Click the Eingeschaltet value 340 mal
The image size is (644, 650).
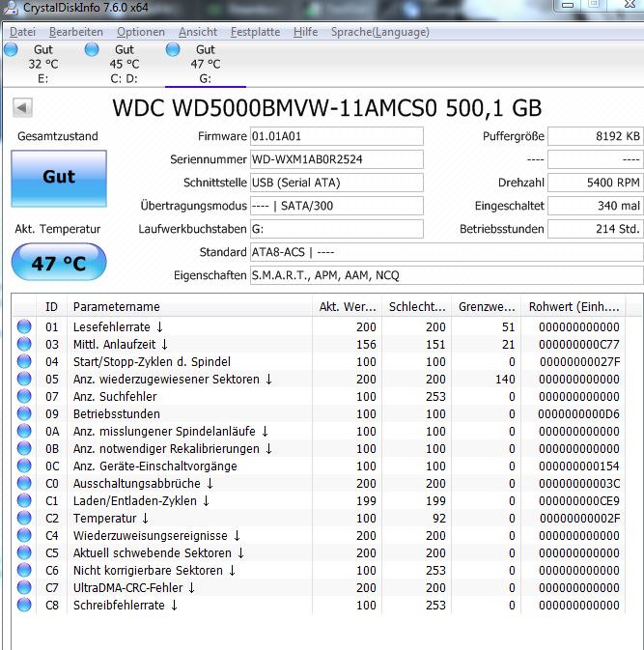(596, 206)
